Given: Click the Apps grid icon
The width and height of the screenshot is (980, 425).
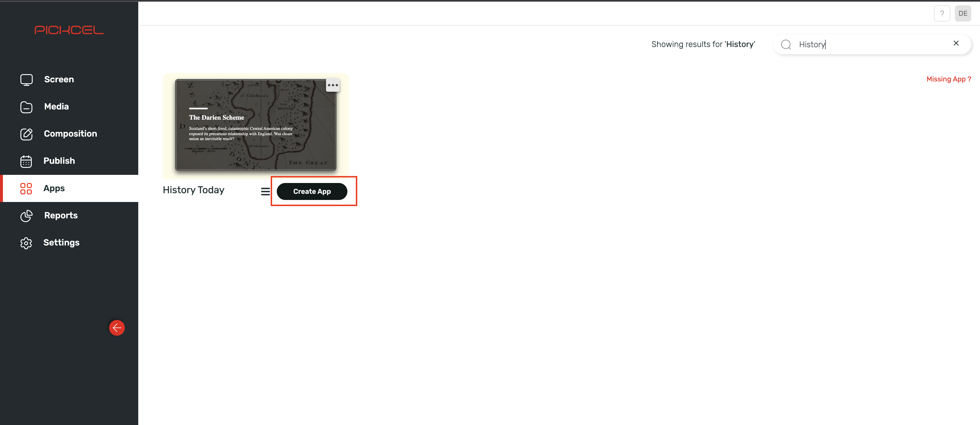Looking at the screenshot, I should [26, 189].
